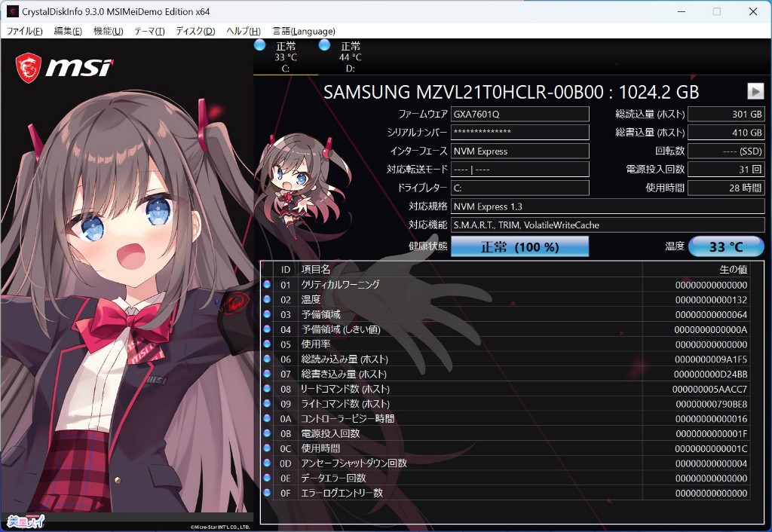Click the MSI dragon logo
Image resolution: width=772 pixels, height=532 pixels.
[x=28, y=67]
